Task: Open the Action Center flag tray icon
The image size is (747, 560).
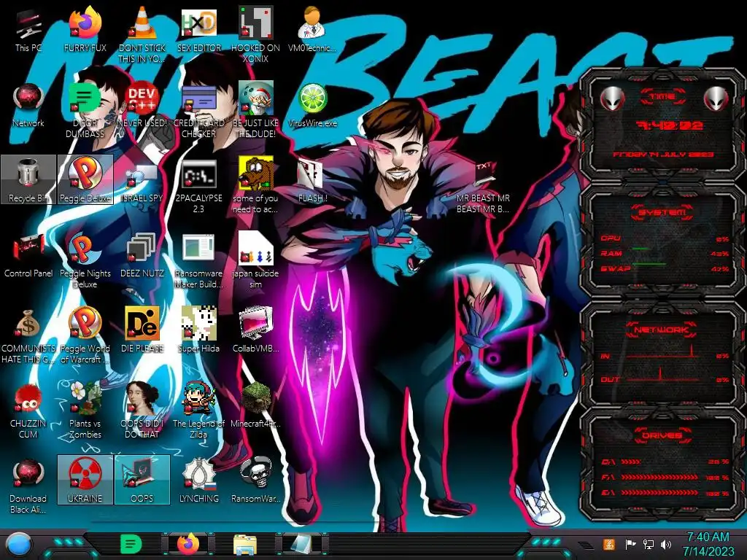Action: [x=630, y=544]
